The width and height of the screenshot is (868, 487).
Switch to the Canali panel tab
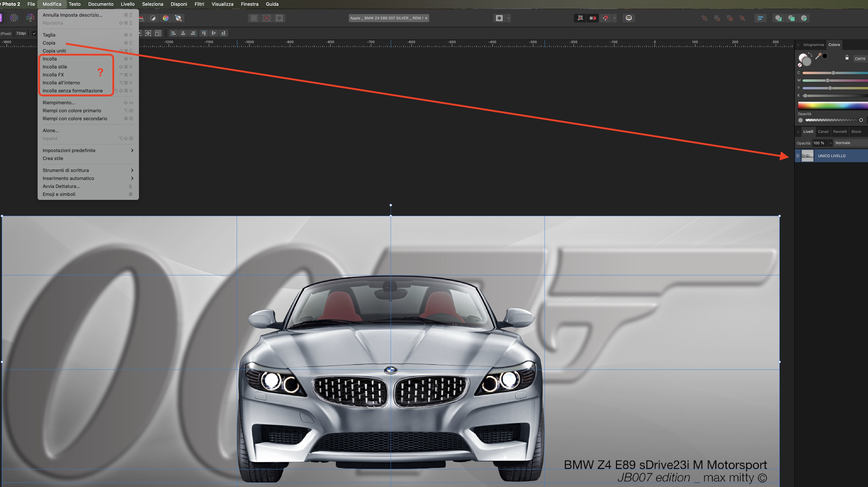coord(823,132)
